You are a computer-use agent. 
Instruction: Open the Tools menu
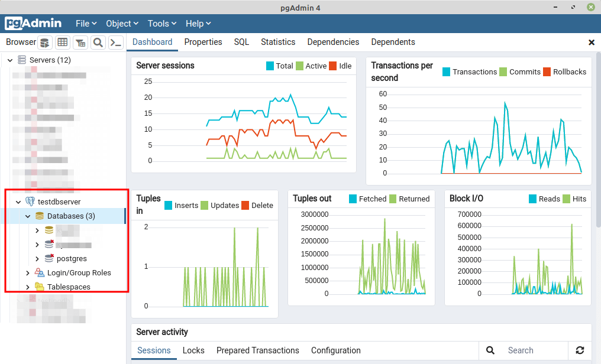162,24
